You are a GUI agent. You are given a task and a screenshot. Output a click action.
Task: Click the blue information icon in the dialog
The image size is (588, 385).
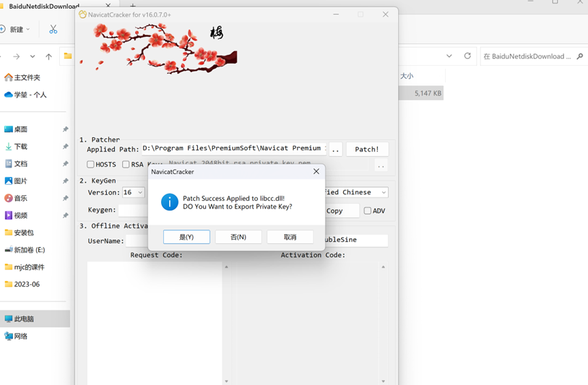[x=169, y=202]
